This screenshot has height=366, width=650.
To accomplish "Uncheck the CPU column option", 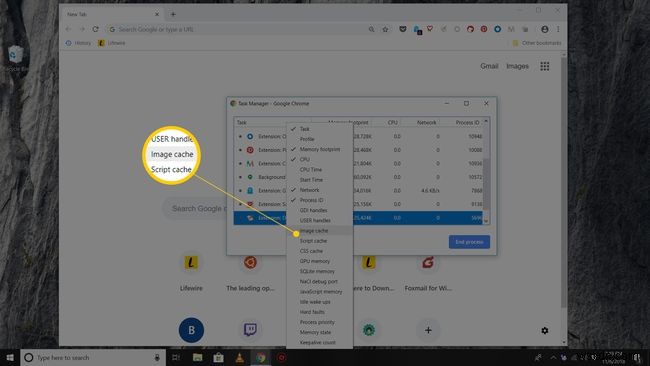I will coord(320,159).
